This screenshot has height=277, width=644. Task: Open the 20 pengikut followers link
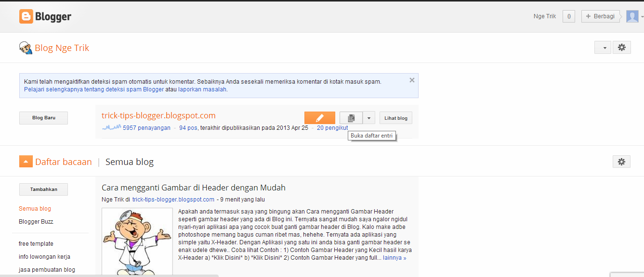click(x=332, y=128)
